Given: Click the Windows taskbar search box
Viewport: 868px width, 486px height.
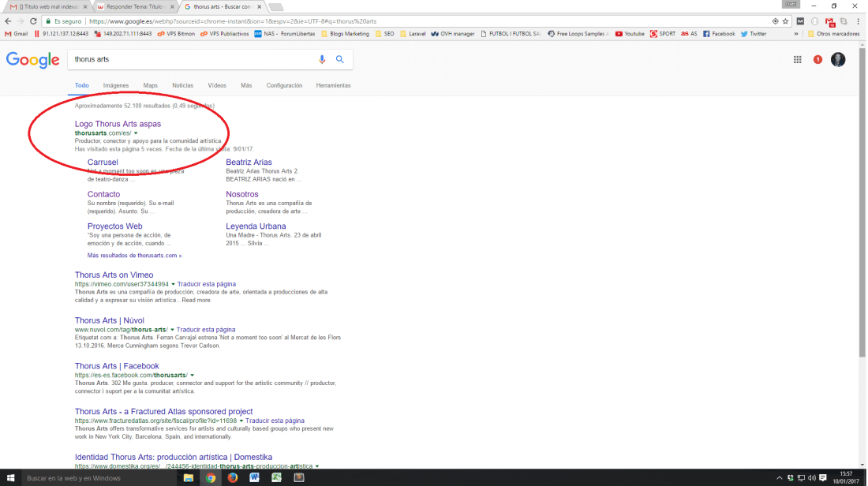Looking at the screenshot, I should pos(99,477).
